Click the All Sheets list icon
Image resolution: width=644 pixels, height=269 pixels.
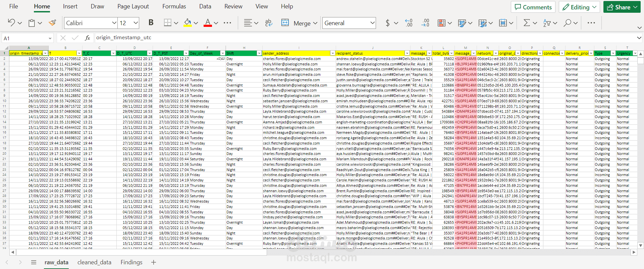point(34,262)
